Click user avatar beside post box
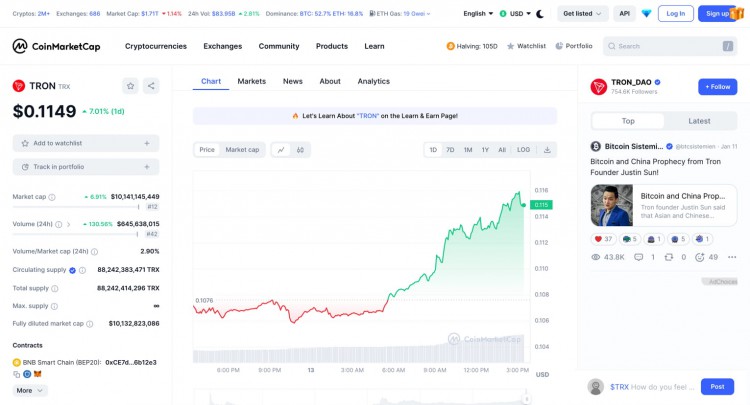750x405 pixels. [596, 386]
